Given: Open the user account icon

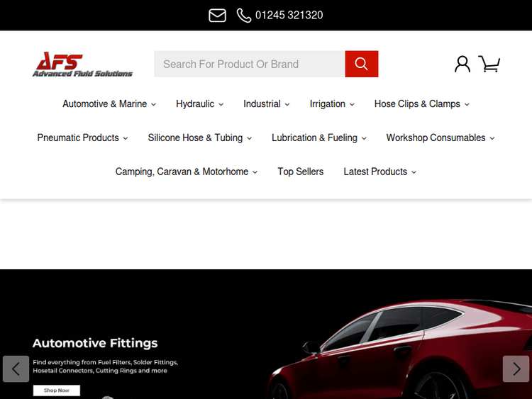Looking at the screenshot, I should tap(462, 64).
